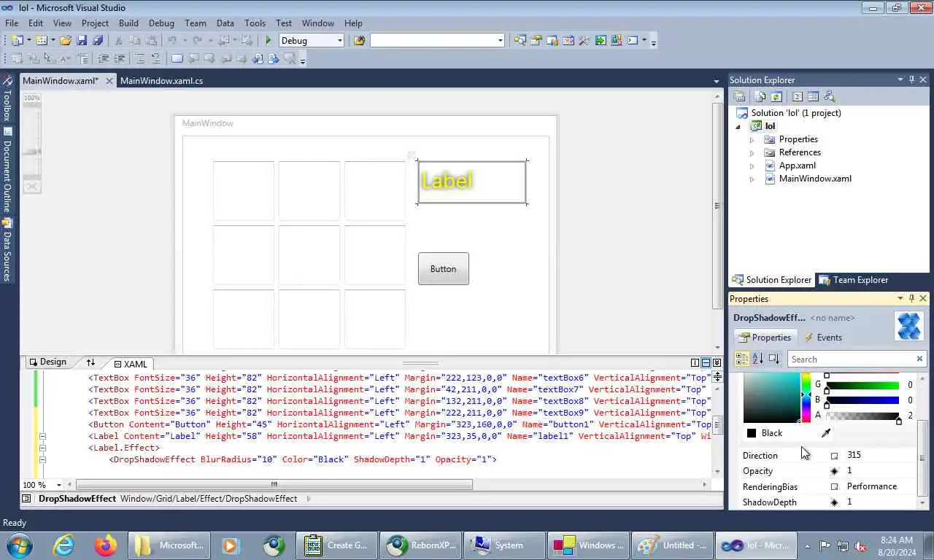Viewport: 934px width, 560px height.
Task: Sort properties alphabetically with A-Z icon
Action: tap(758, 359)
